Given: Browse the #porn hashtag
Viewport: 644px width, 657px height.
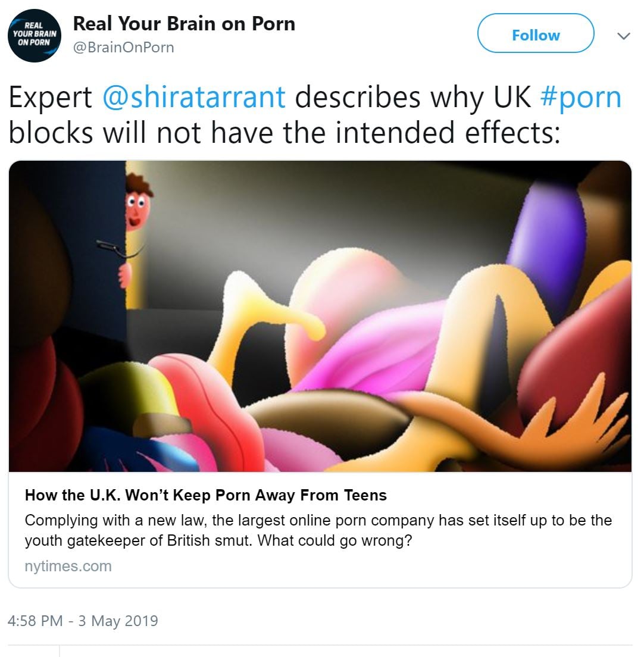Looking at the screenshot, I should (x=581, y=97).
